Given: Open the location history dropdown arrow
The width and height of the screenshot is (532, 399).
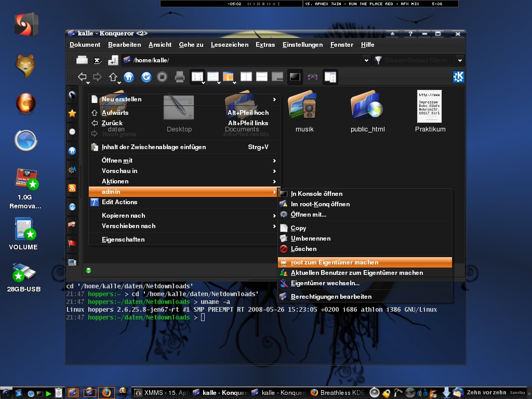Looking at the screenshot, I should (x=366, y=60).
